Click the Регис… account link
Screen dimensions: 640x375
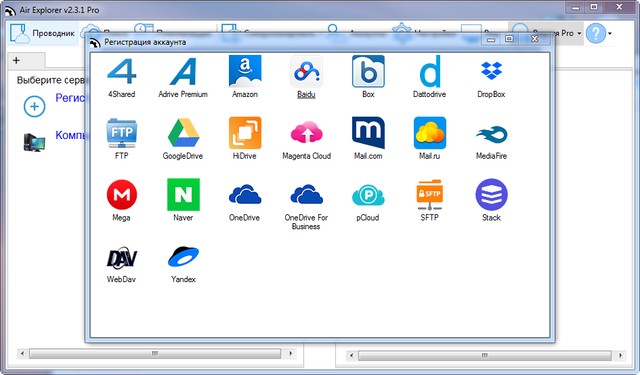(x=70, y=98)
